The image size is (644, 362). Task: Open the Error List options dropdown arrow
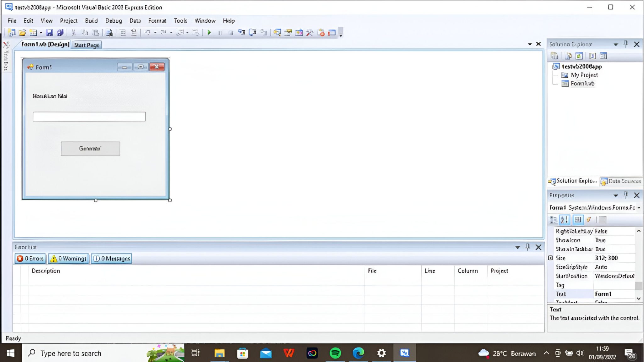point(518,247)
